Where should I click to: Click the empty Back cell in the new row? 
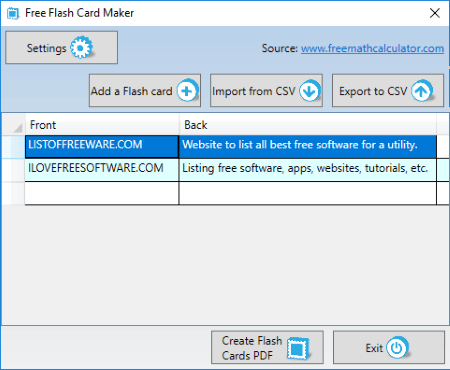[308, 193]
